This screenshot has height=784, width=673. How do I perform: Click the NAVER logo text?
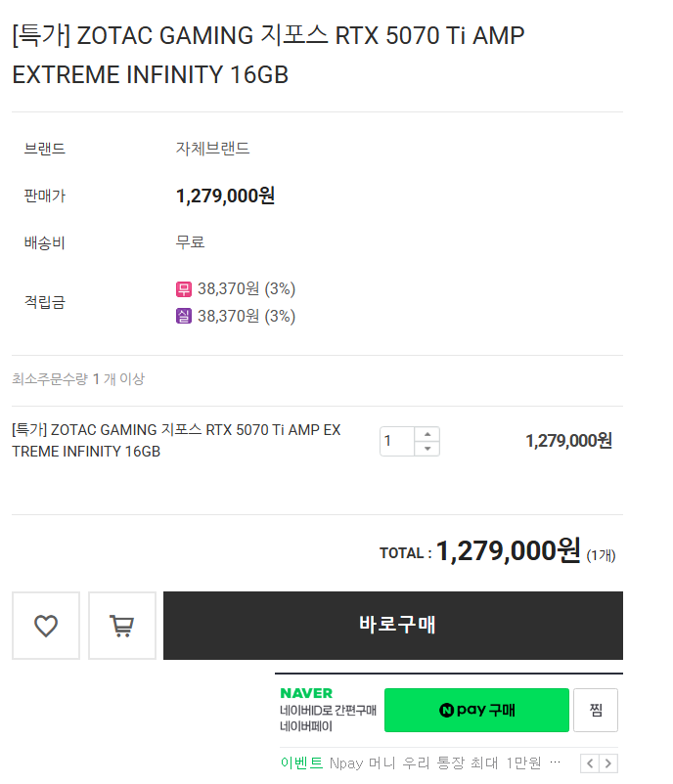pos(306,693)
